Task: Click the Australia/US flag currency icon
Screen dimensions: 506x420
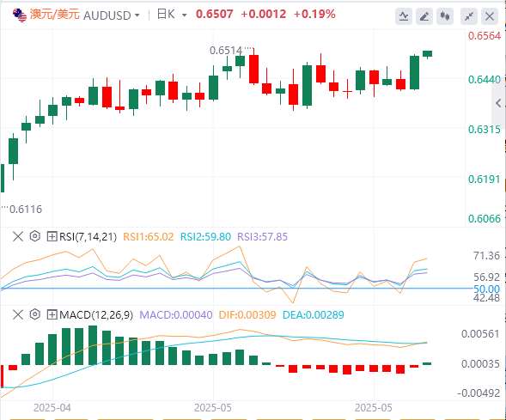Action: (x=20, y=15)
